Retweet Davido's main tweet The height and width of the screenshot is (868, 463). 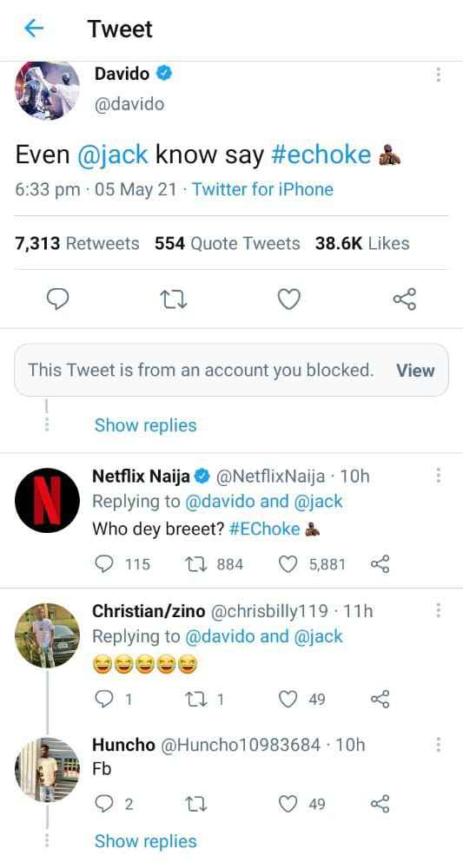[174, 299]
